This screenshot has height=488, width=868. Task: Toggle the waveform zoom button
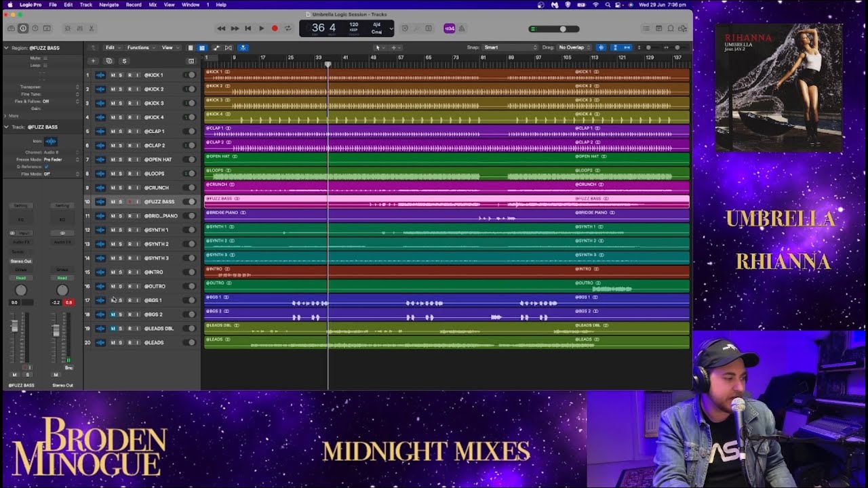(601, 47)
